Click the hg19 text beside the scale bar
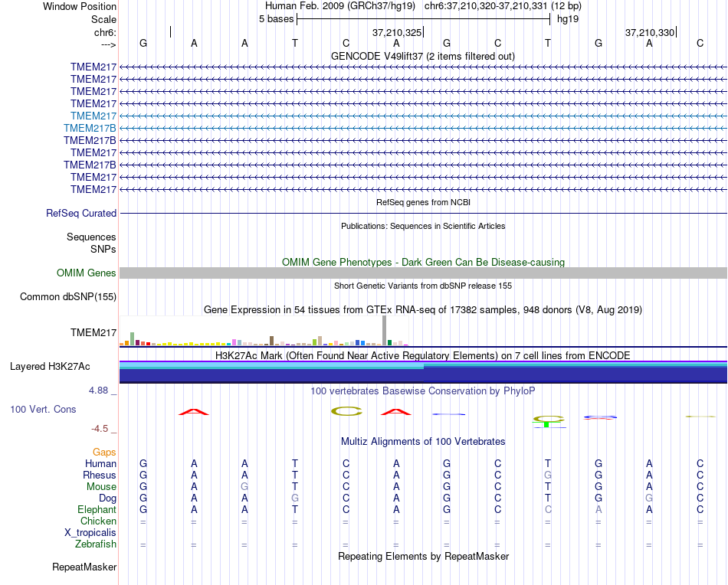Viewport: 728px width, 585px height. 568,19
